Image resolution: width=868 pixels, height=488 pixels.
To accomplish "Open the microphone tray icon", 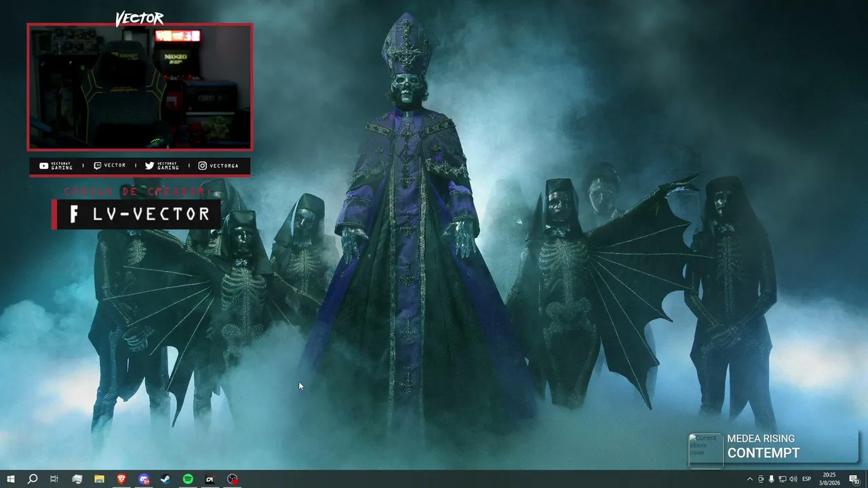I will [771, 479].
